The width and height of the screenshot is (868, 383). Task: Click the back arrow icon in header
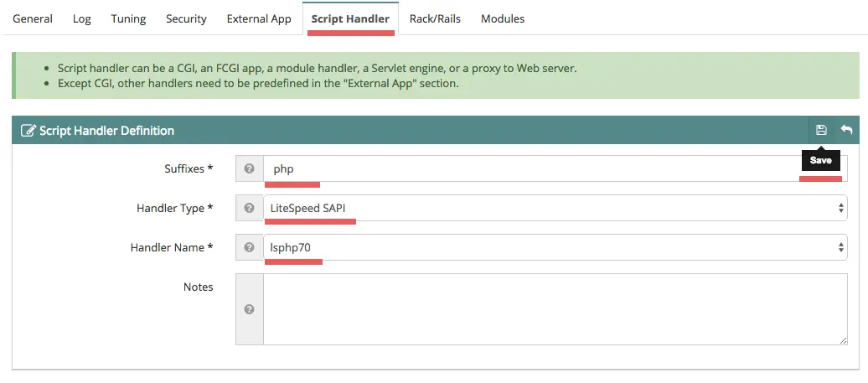[846, 130]
